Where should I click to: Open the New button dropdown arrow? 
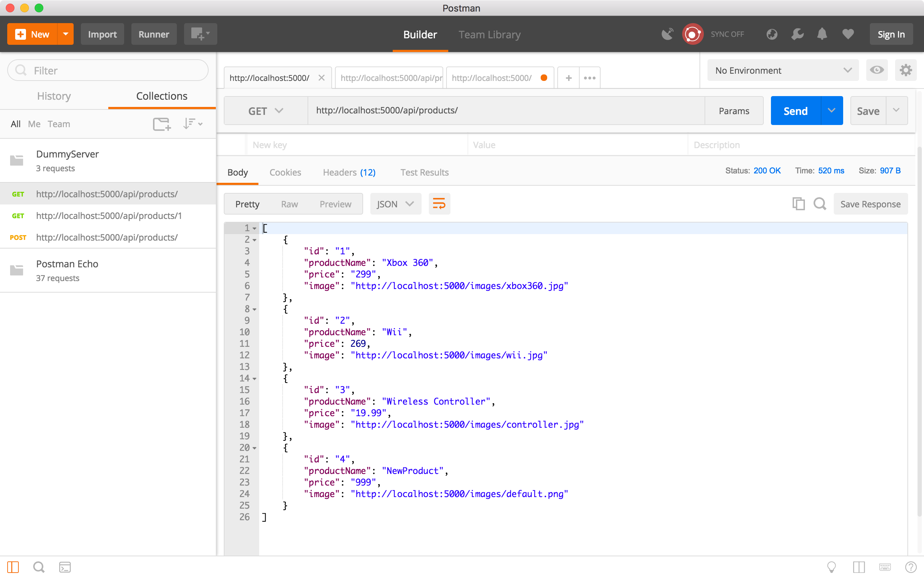tap(66, 34)
